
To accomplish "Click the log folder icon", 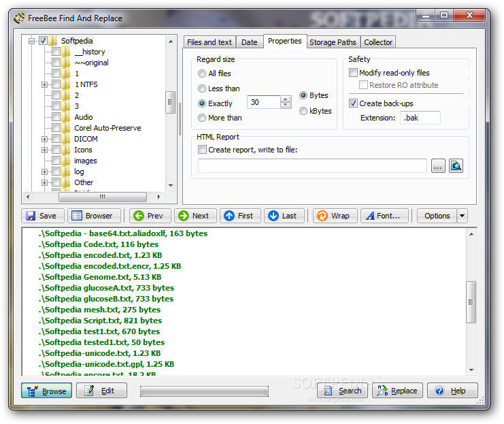I will click(65, 172).
